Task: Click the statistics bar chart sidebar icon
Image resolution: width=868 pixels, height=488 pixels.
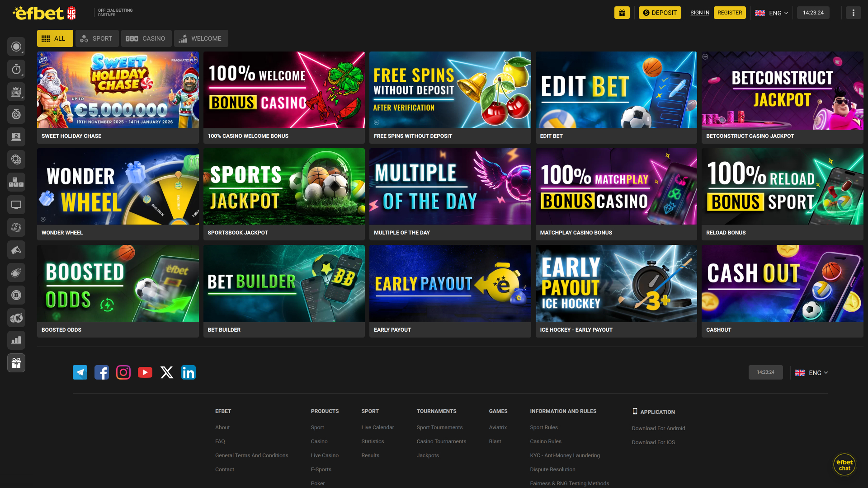Action: (16, 340)
